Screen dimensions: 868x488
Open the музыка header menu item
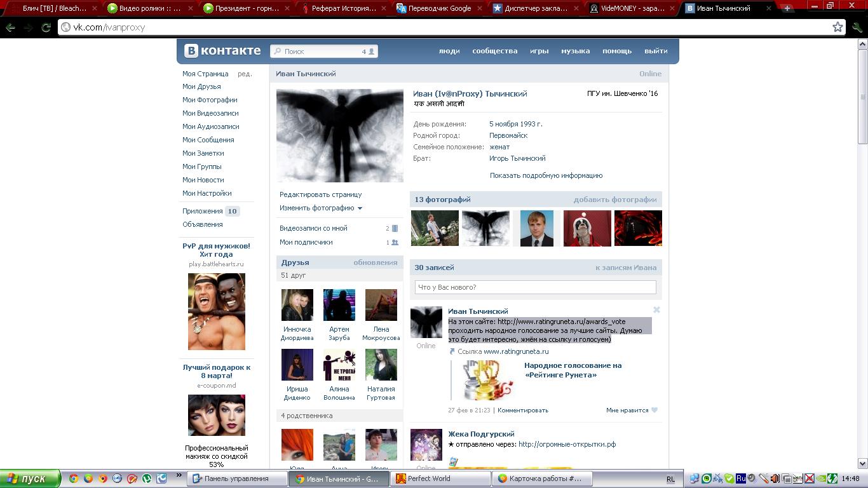click(576, 51)
